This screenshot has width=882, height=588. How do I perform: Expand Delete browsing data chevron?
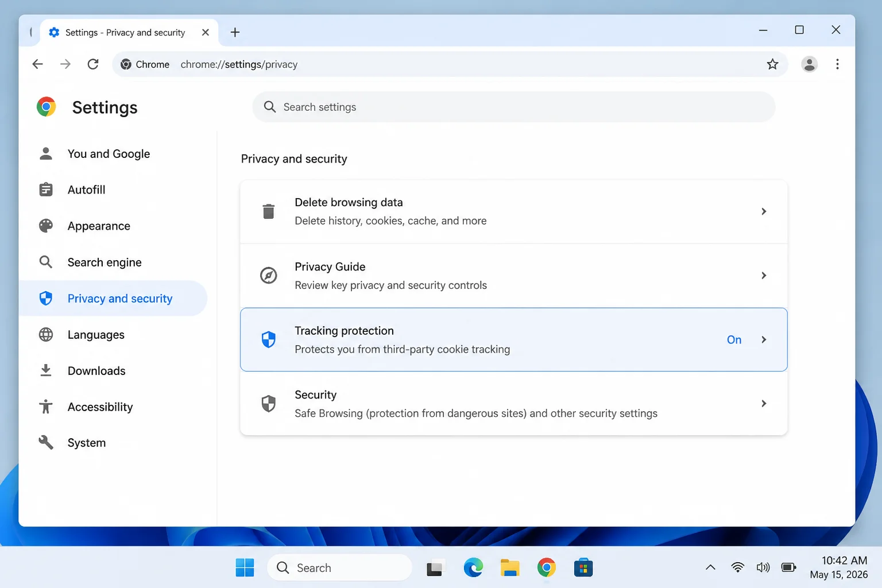[x=764, y=211]
